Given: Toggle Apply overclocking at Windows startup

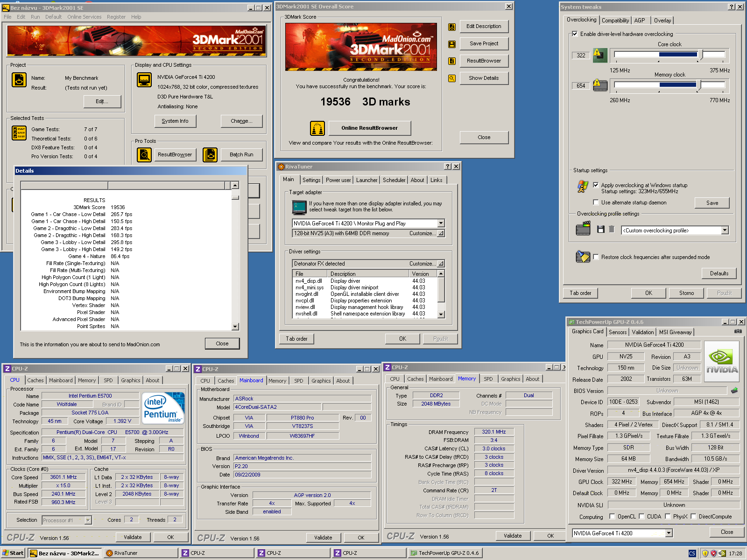Looking at the screenshot, I should (596, 185).
